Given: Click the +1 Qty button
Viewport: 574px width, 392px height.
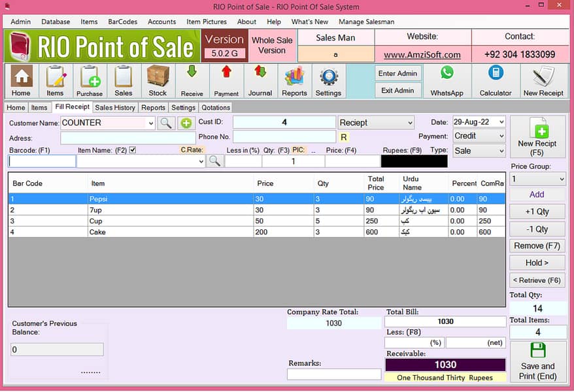Looking at the screenshot, I should [537, 212].
